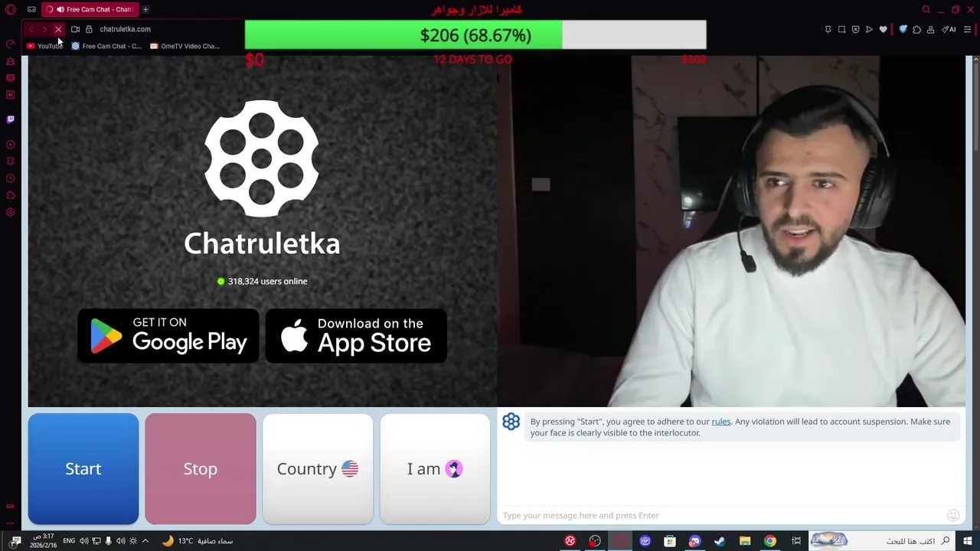
Task: Click the Chatruletka revolver logo
Action: coord(262,158)
